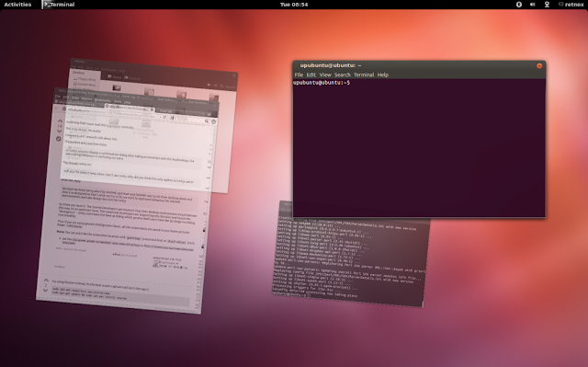Open the terminal's Search menu
Screen dimensions: 588x367
343,75
